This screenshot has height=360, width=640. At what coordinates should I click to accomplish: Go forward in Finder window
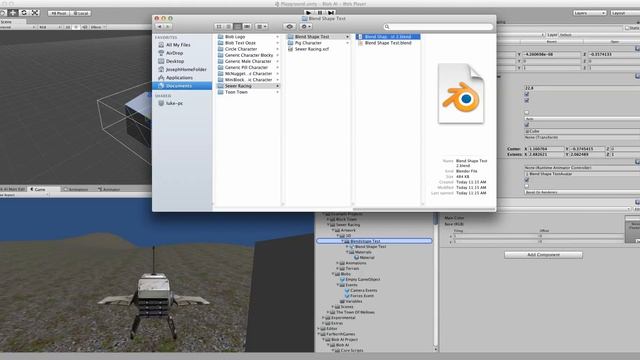pos(168,27)
